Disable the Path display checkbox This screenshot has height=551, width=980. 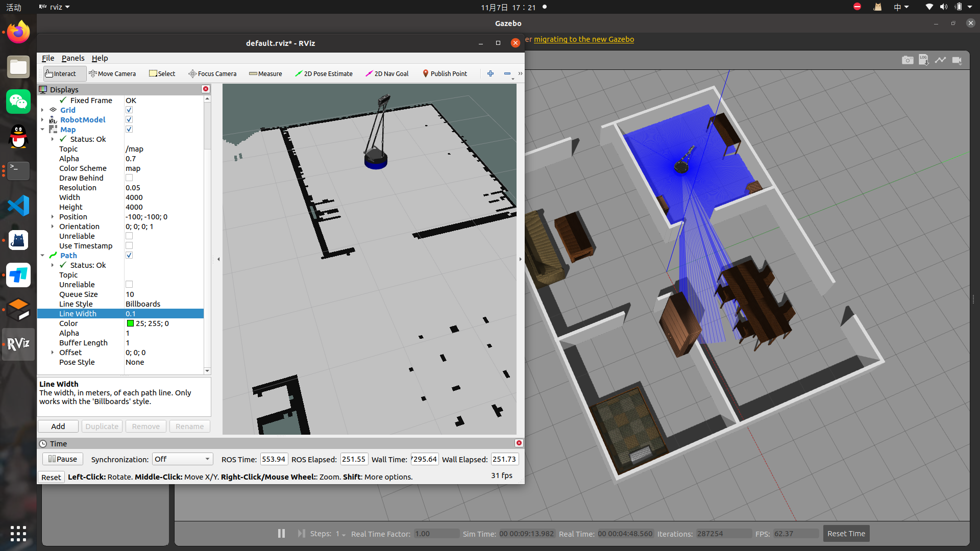(129, 255)
